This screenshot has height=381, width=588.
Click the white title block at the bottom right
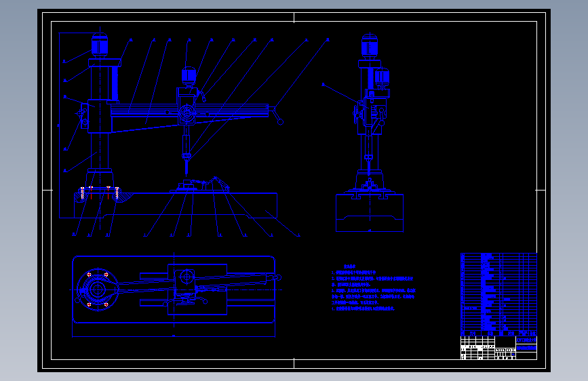[498, 348]
